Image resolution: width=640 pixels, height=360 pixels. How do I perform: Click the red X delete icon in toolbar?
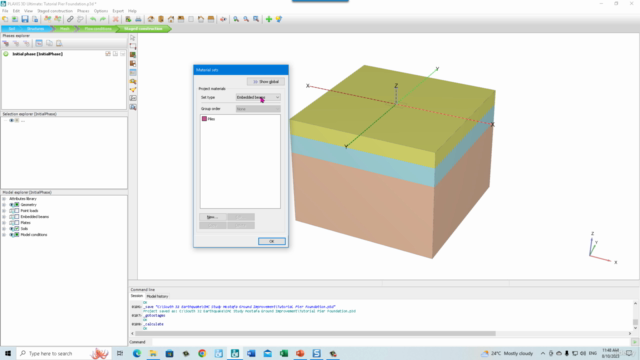pos(116,19)
